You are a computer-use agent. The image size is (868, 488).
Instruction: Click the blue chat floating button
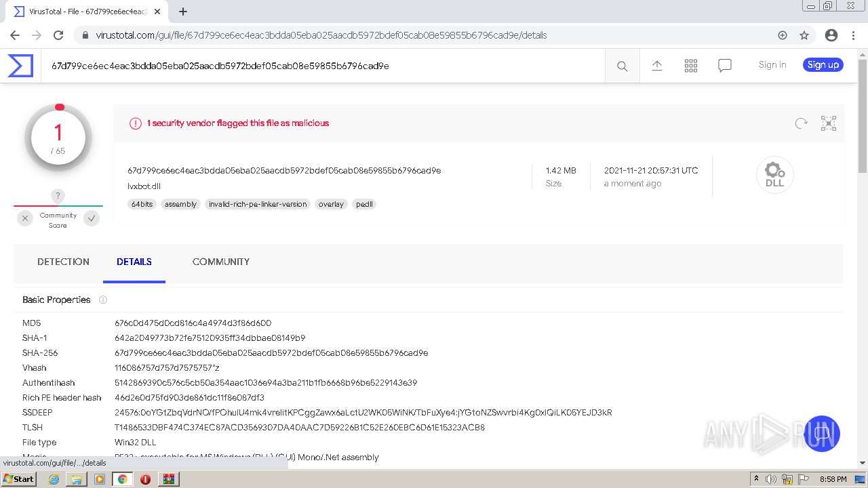(822, 434)
